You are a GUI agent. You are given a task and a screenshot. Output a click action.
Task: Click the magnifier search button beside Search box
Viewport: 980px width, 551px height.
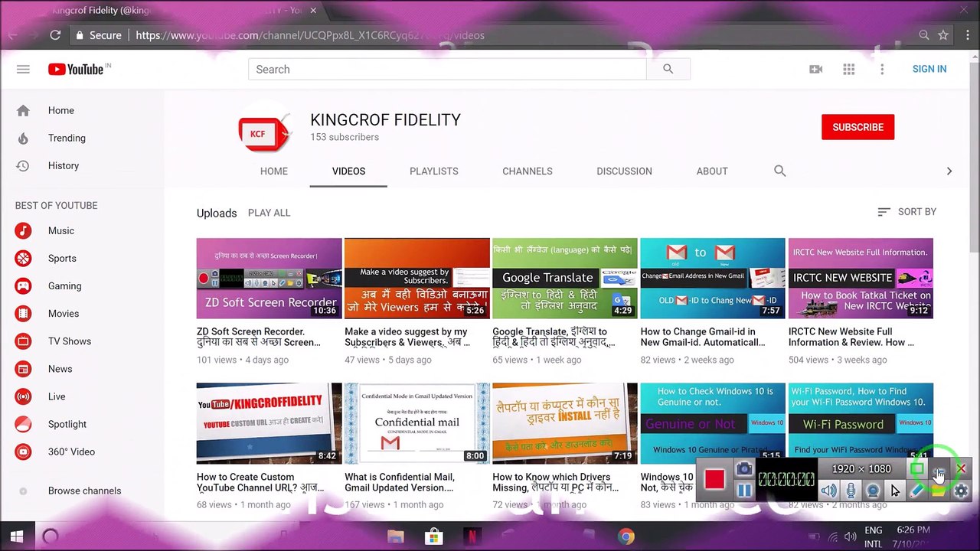668,69
